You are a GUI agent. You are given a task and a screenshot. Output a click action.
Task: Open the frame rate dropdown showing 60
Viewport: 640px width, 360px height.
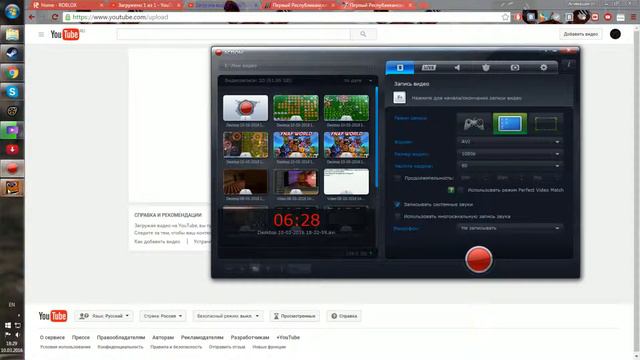click(x=510, y=166)
